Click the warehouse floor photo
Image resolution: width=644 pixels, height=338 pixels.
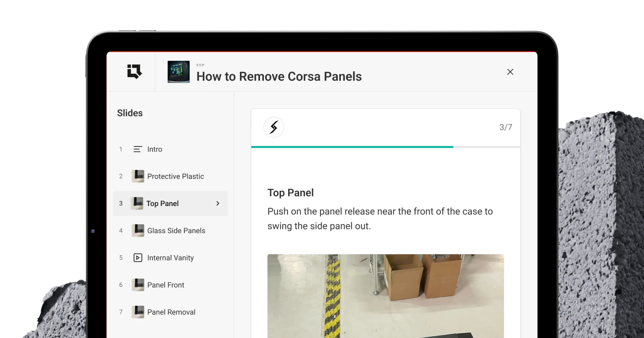tap(386, 296)
